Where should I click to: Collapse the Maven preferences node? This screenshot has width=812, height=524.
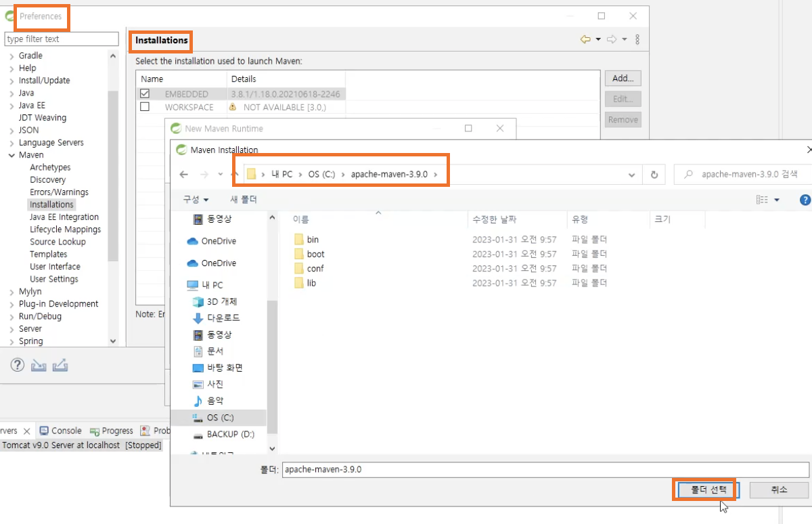pos(12,155)
